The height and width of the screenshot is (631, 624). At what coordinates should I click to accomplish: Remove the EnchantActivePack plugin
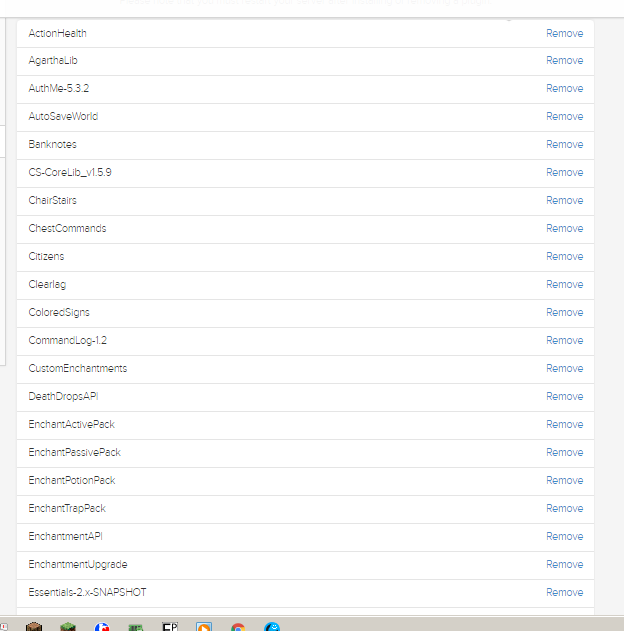tap(564, 425)
